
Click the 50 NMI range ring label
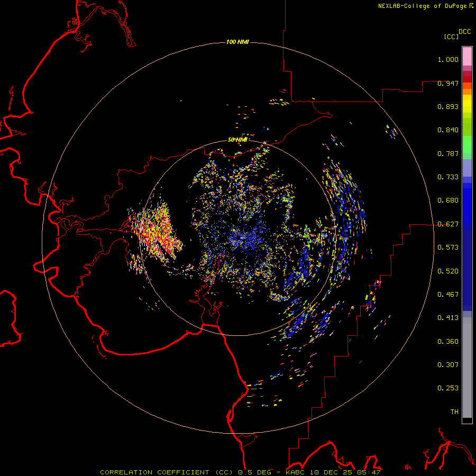tap(237, 140)
